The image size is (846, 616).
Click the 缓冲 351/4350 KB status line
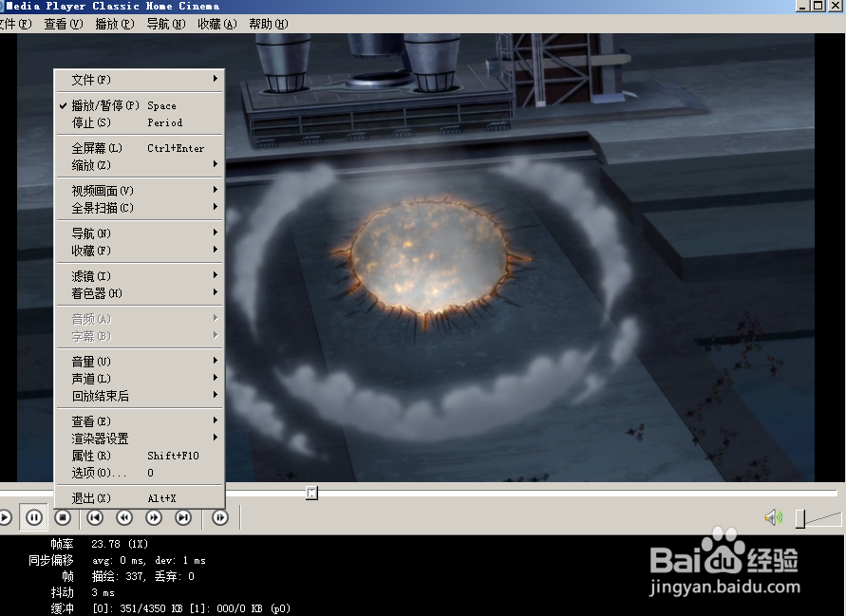[171, 608]
